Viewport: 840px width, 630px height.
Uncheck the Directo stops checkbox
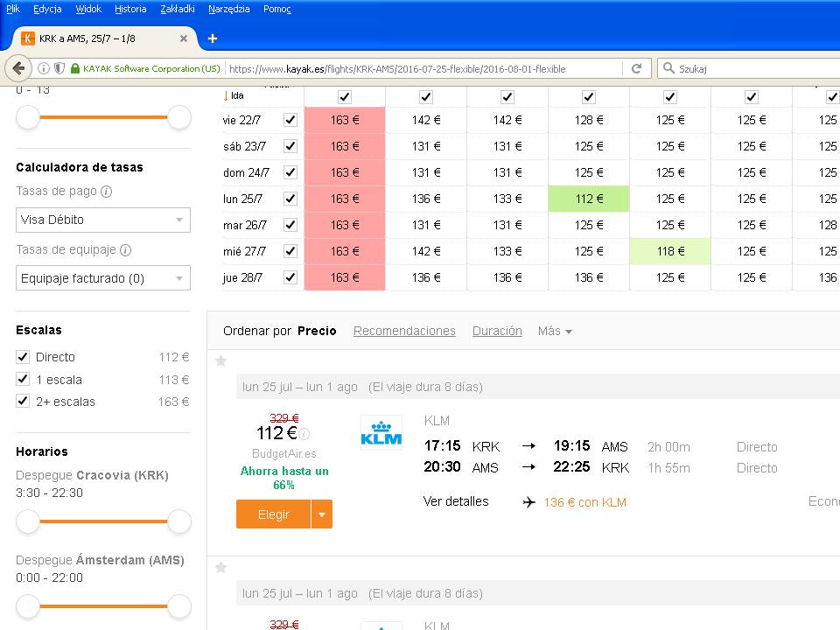[x=23, y=357]
